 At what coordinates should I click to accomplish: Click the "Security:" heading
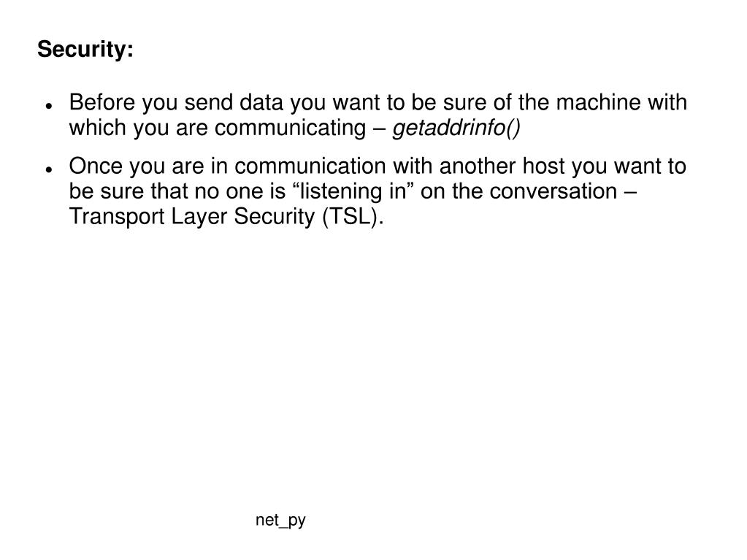click(85, 50)
